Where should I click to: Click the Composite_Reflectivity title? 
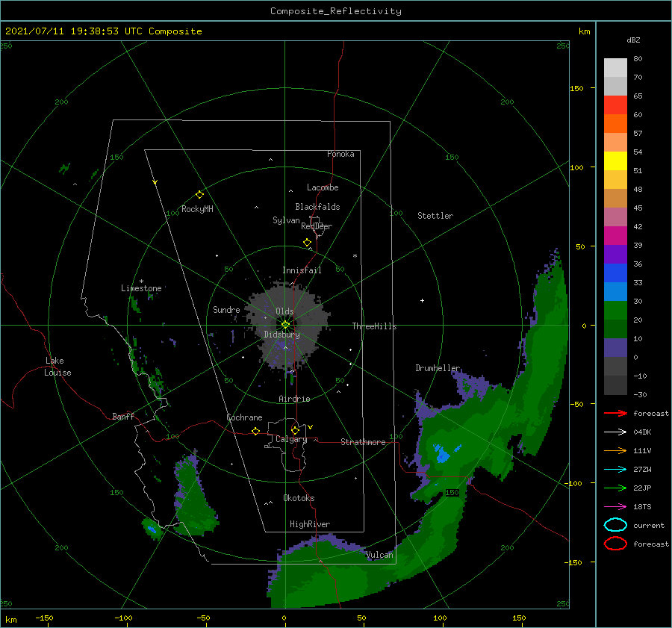tap(336, 11)
